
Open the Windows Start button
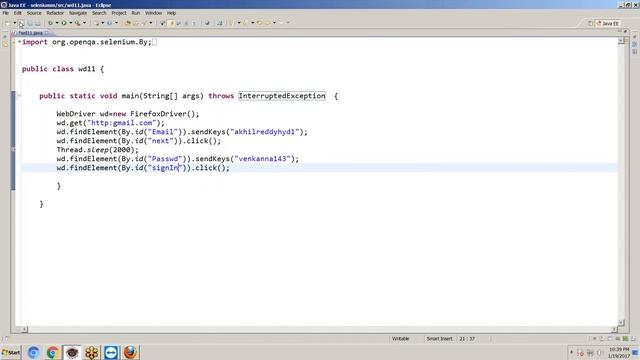11,352
